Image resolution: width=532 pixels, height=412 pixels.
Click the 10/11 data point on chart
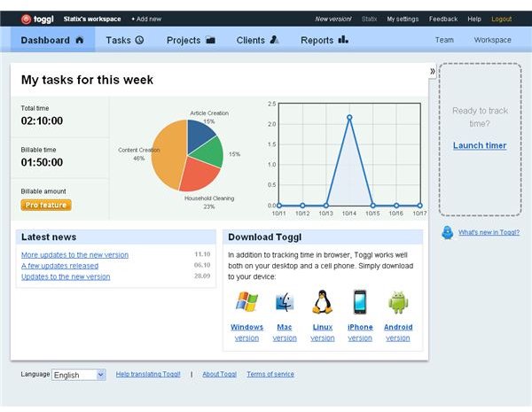(x=279, y=206)
